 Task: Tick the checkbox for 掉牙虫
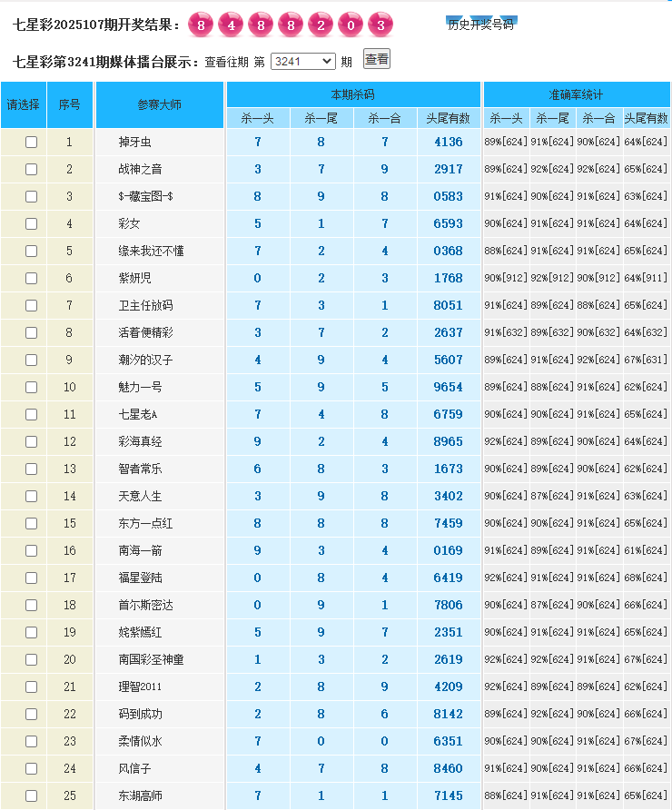[x=32, y=143]
